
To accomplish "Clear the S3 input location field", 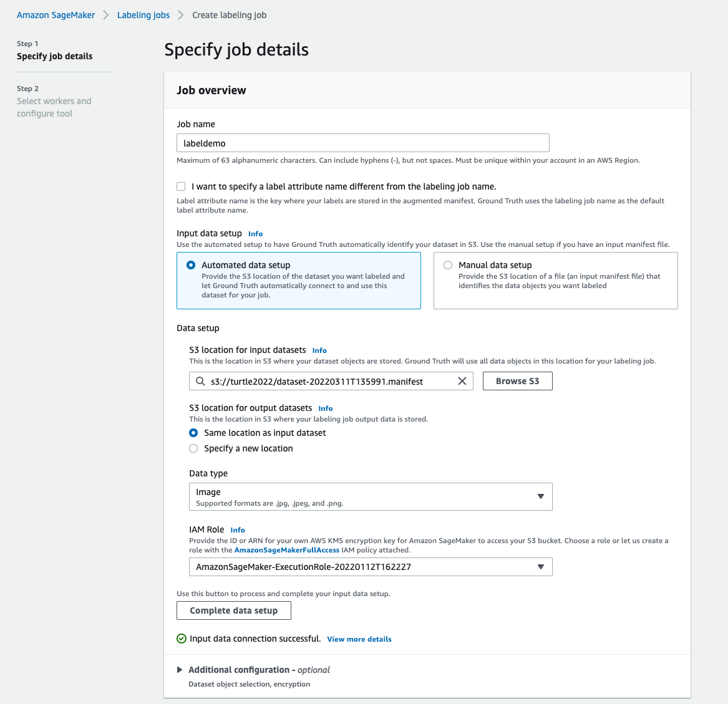I will coord(462,381).
